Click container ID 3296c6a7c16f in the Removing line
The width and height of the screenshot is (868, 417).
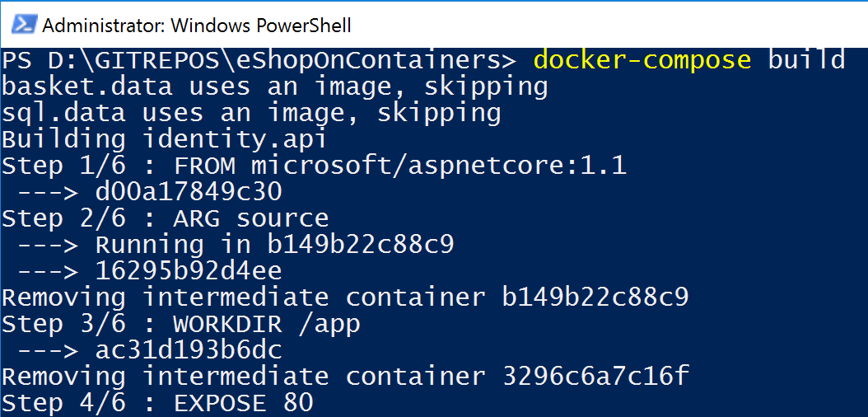(x=595, y=377)
